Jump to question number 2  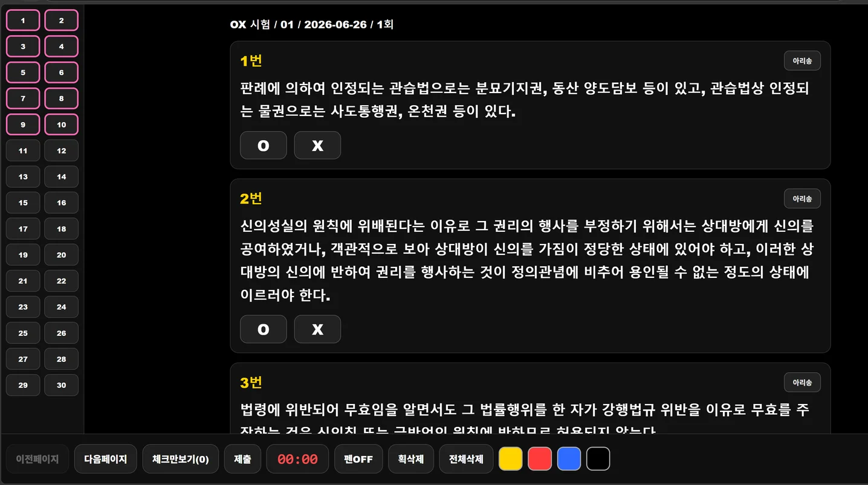[62, 21]
